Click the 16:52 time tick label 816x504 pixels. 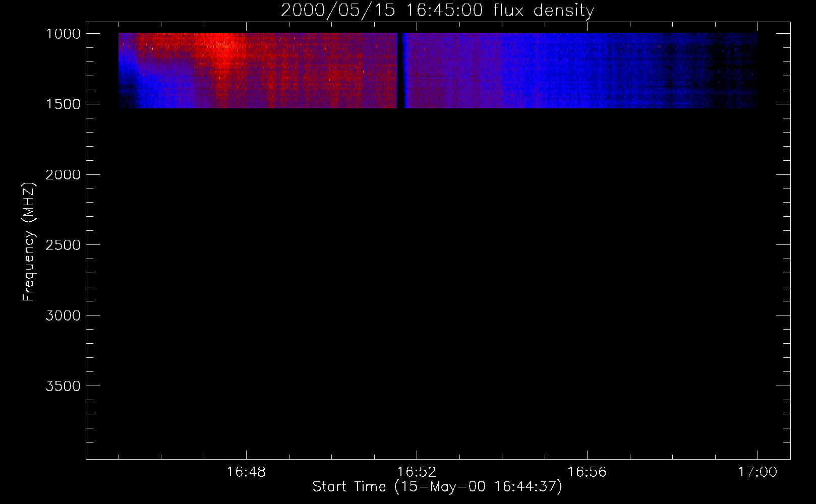417,472
